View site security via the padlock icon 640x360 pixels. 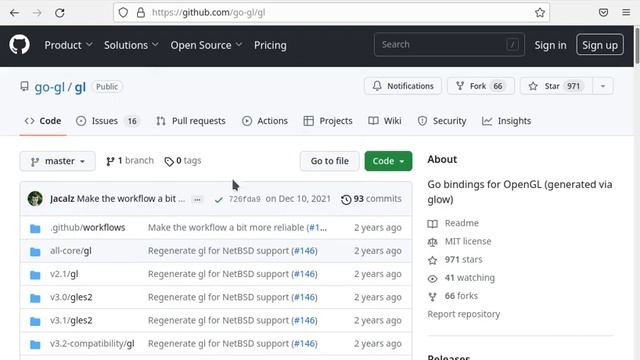click(141, 13)
